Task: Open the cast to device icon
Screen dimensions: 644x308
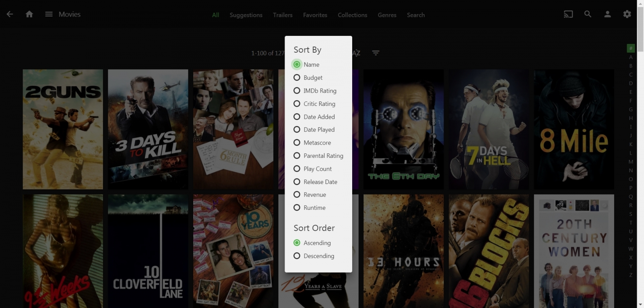Action: [568, 14]
